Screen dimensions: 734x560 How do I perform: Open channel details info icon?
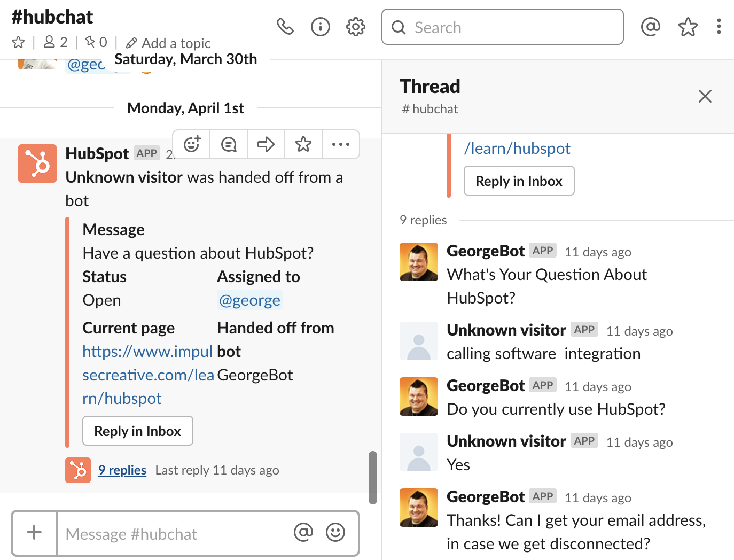[320, 27]
